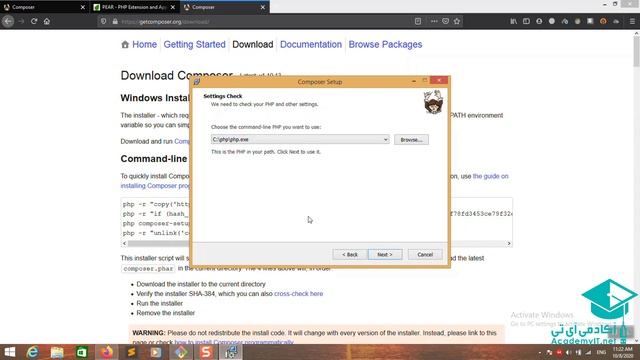This screenshot has height=360, width=640.
Task: Click the house icon beside Home
Action: 125,44
